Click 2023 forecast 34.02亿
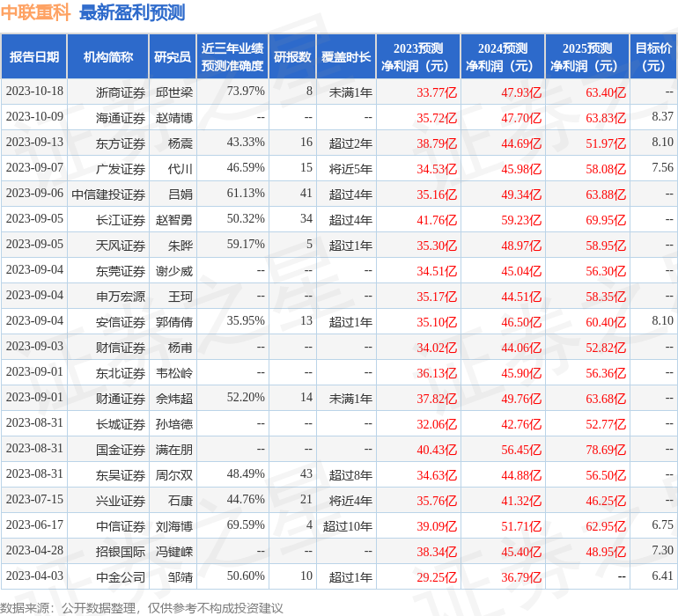 click(437, 347)
